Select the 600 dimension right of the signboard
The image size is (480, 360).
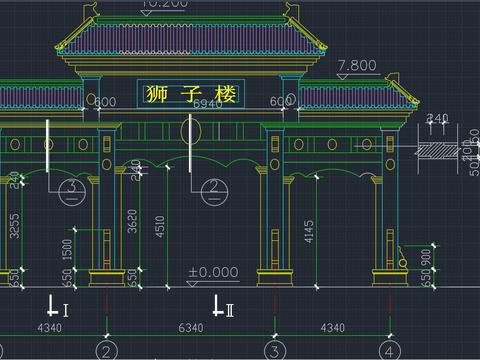pos(280,101)
